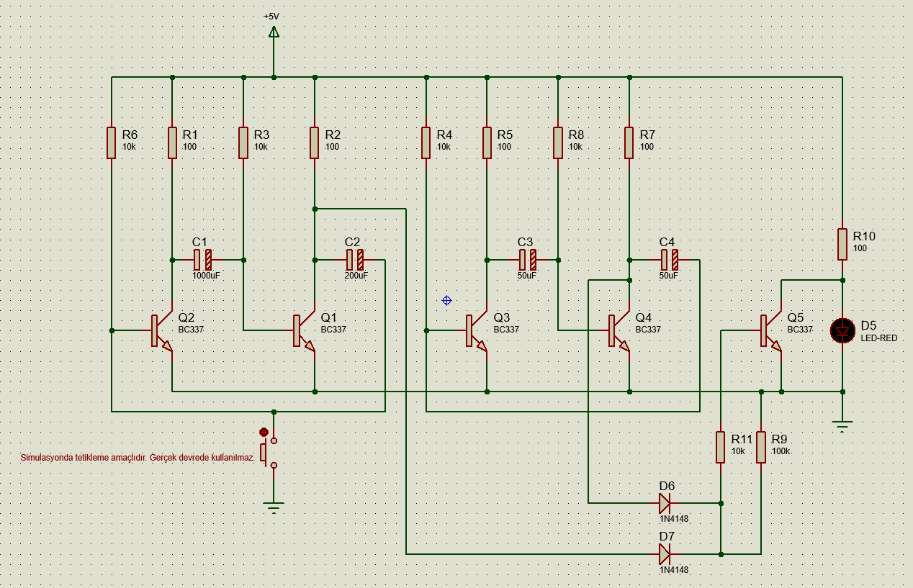Select the D6 1N4148 diode

[x=665, y=503]
